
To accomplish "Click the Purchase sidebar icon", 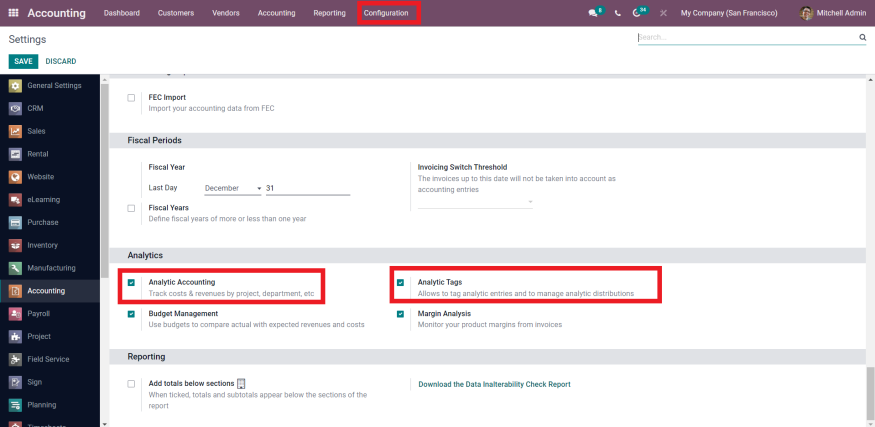I will [16, 223].
